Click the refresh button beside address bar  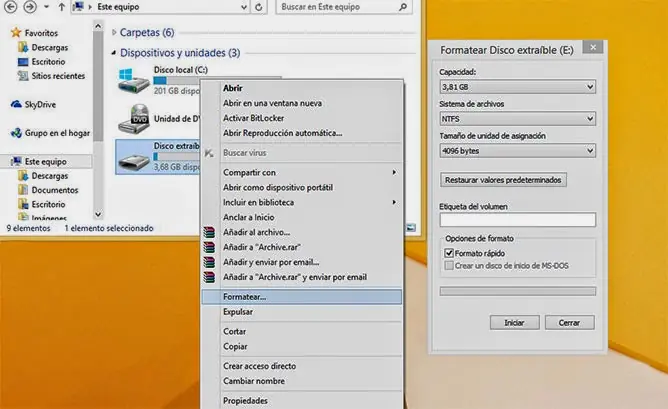pyautogui.click(x=259, y=7)
